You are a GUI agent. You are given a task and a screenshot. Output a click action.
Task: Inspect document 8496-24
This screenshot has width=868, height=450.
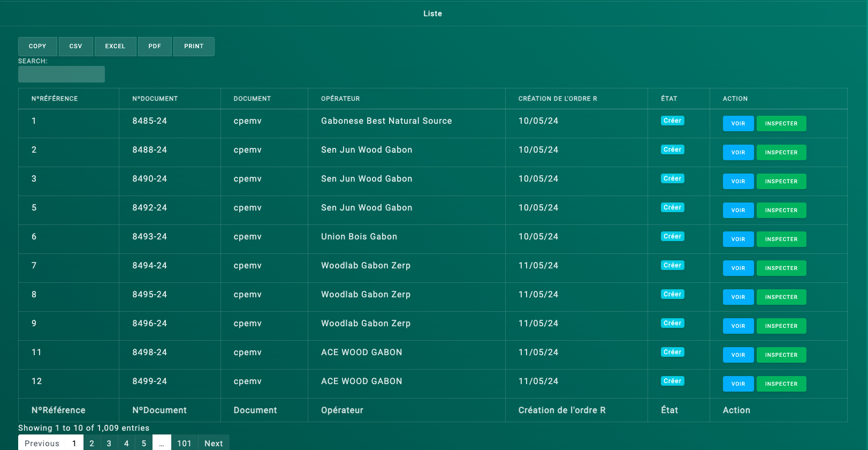[x=781, y=326]
